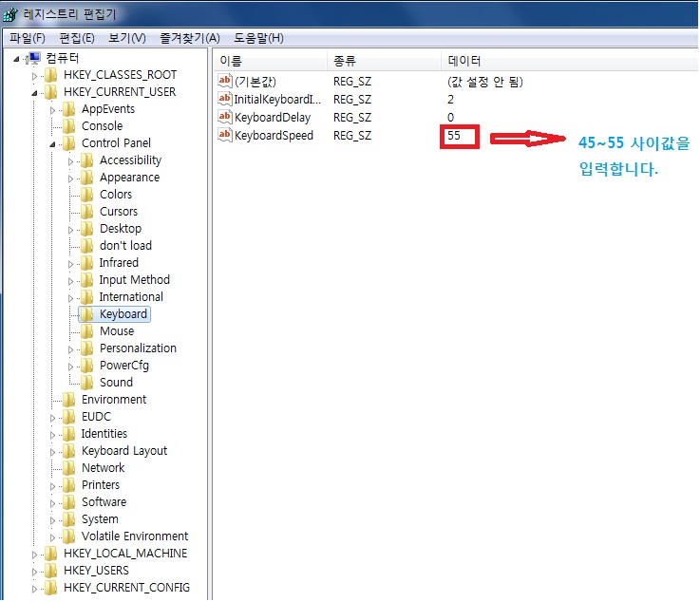Image resolution: width=700 pixels, height=602 pixels.
Task: Click the Printers folder icon
Action: pyautogui.click(x=68, y=485)
